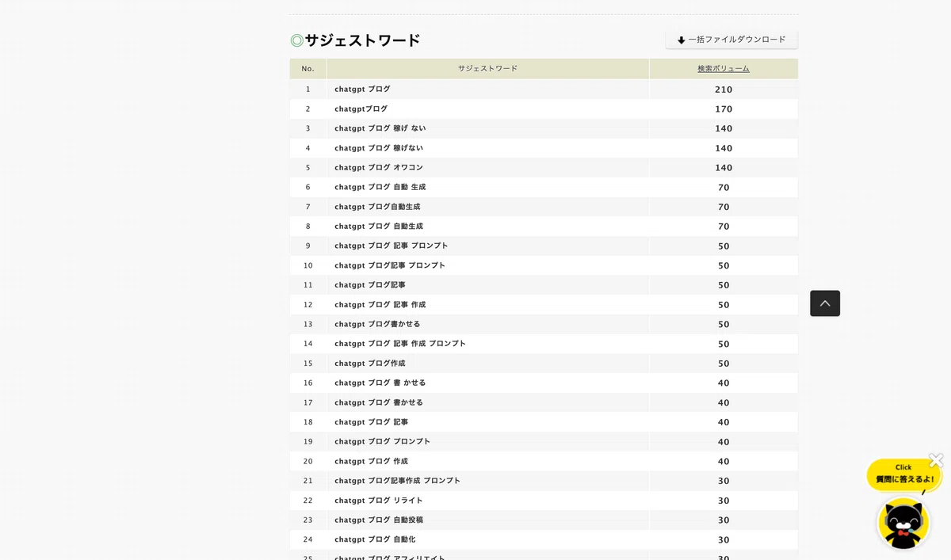Click volume 140 for オワコン row
The width and height of the screenshot is (951, 560).
coord(724,168)
